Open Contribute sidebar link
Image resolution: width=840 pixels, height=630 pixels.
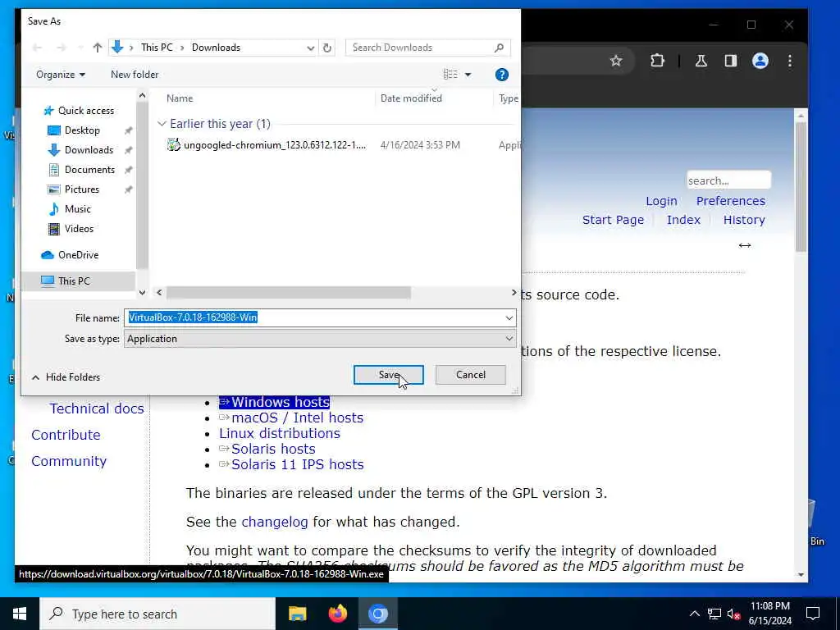[66, 435]
